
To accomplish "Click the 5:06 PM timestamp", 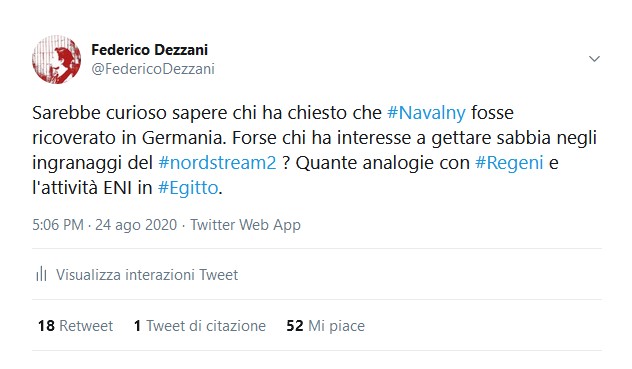I will pyautogui.click(x=58, y=225).
